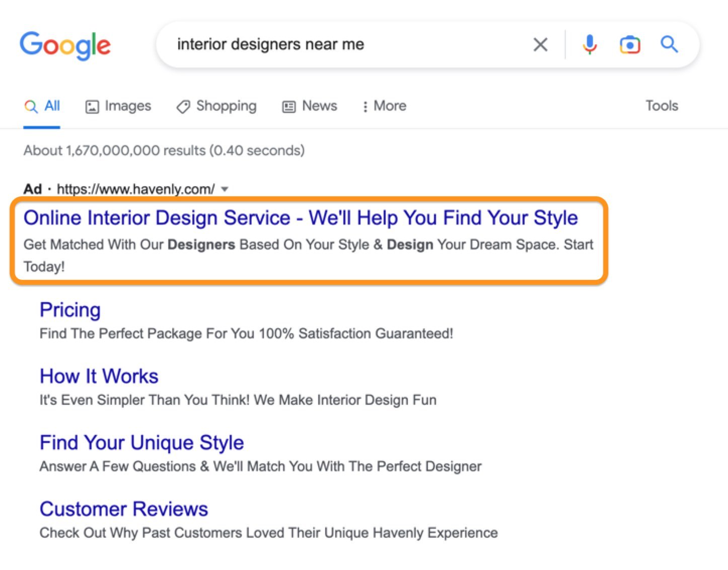Switch to the Shopping tab

[216, 106]
